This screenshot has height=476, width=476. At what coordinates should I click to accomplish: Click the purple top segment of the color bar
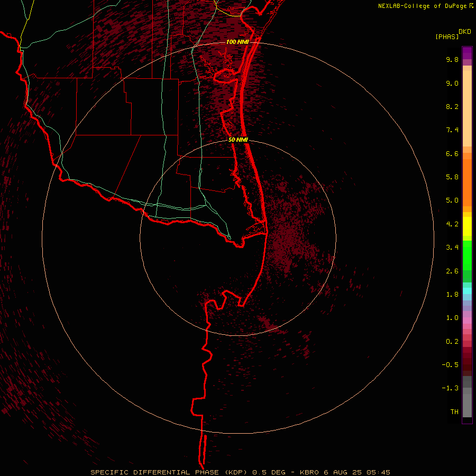click(467, 53)
